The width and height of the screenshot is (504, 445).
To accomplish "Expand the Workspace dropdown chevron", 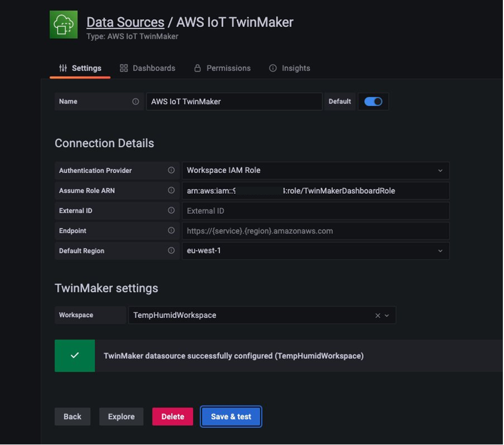I will tap(387, 316).
